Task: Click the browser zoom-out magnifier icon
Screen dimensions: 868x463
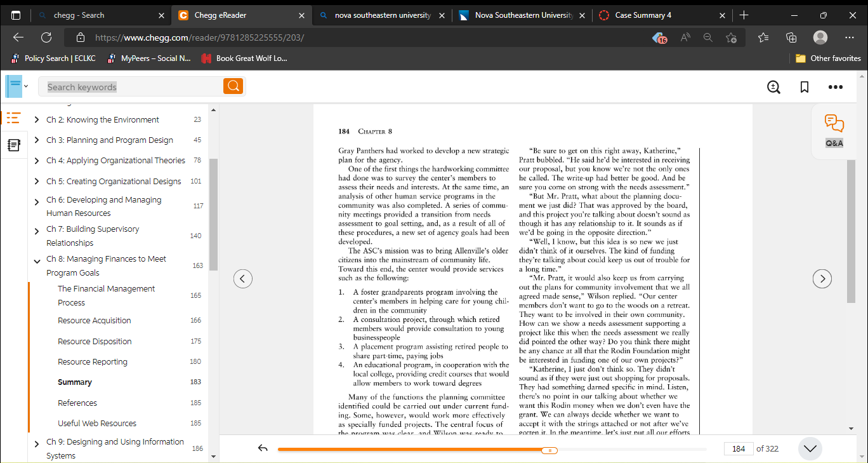Action: (x=708, y=37)
